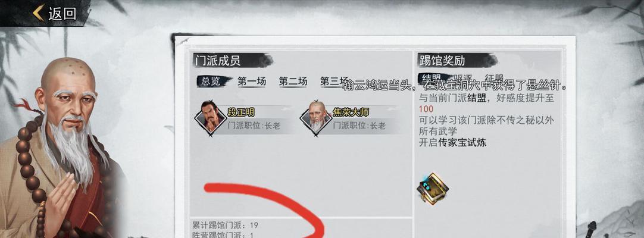Open 段正明's diamond portrait icon
This screenshot has width=644, height=238.
[x=210, y=118]
